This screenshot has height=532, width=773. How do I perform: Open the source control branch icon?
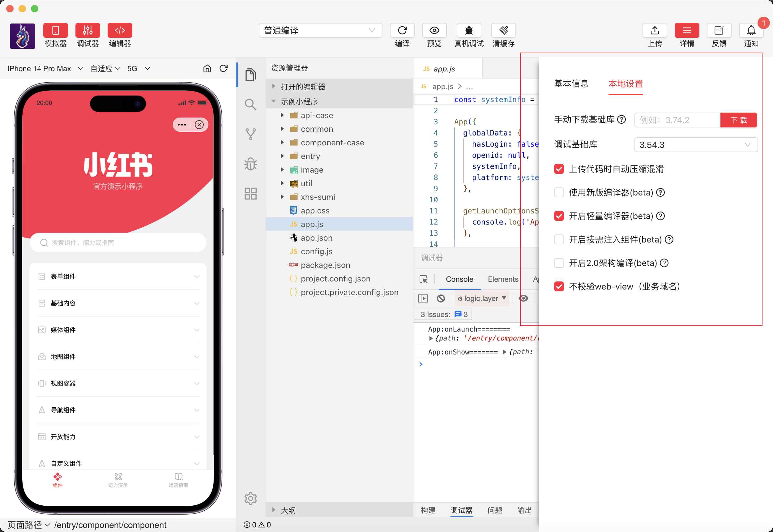point(250,134)
